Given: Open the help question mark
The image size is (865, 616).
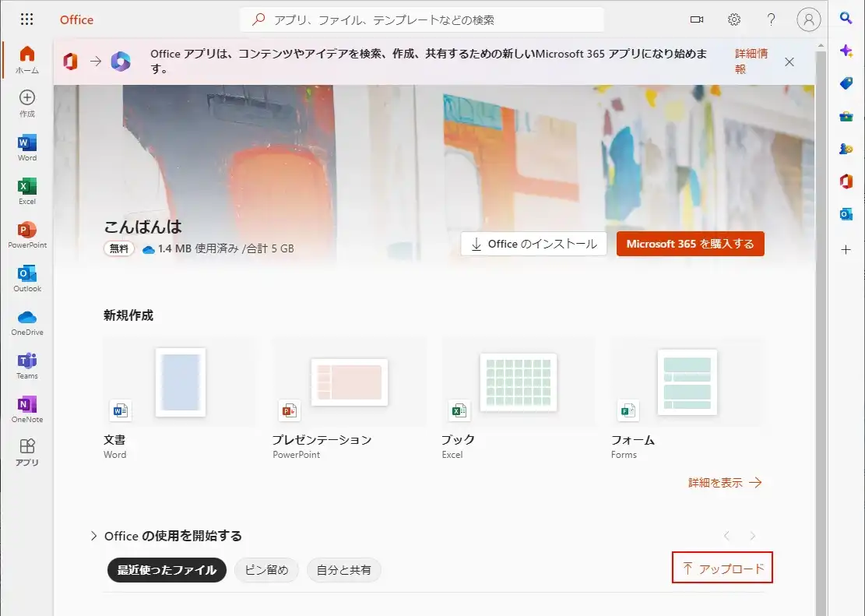Looking at the screenshot, I should click(772, 19).
